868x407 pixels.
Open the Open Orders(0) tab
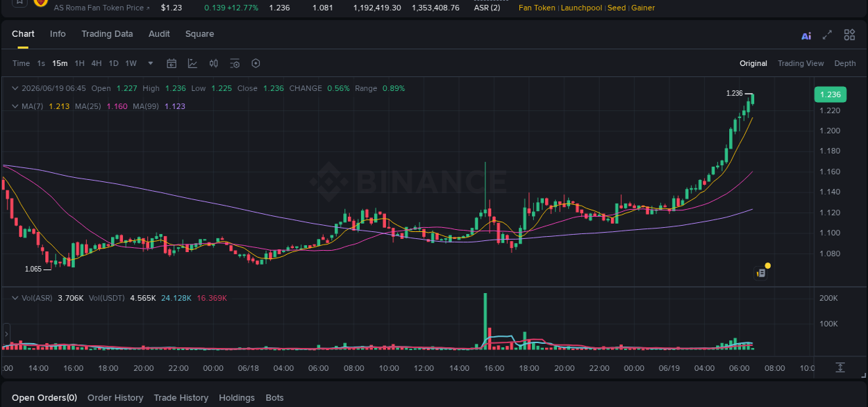(44, 398)
